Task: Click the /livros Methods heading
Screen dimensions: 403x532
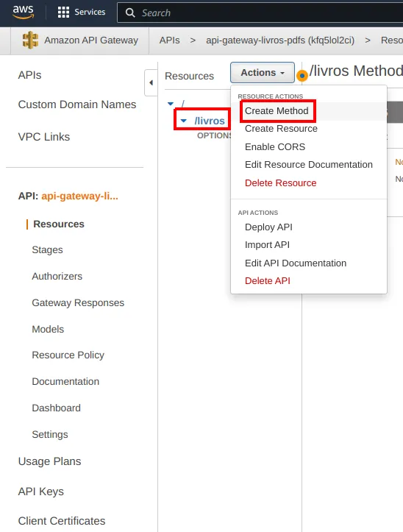Action: pyautogui.click(x=356, y=71)
